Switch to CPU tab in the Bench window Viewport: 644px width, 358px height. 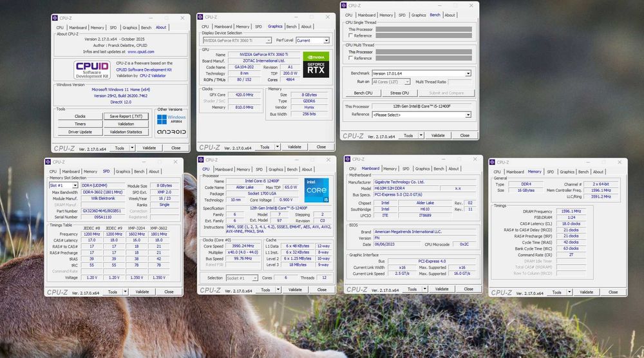(x=348, y=15)
